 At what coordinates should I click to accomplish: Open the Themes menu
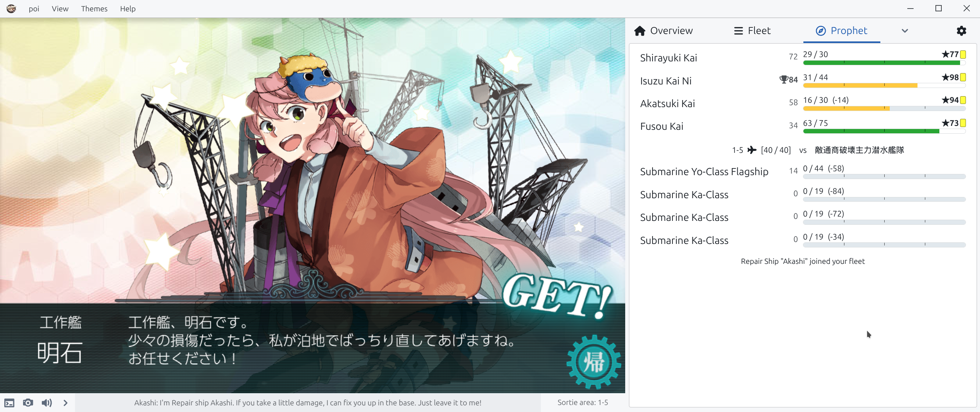coord(94,9)
